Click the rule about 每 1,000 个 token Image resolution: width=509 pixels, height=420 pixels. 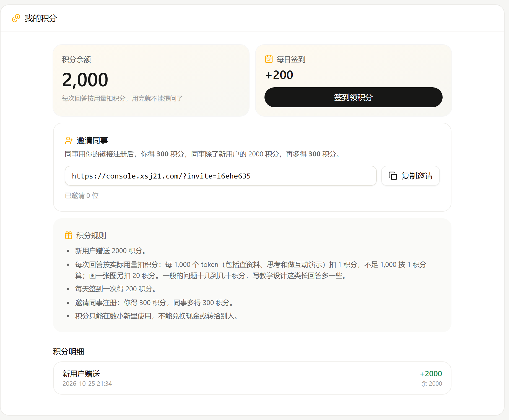(251, 270)
